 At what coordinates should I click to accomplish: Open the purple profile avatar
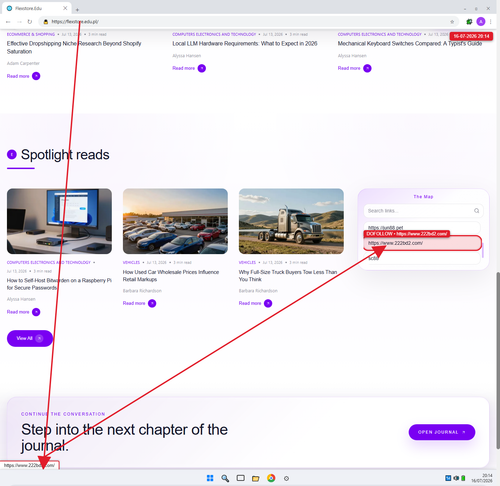481,22
